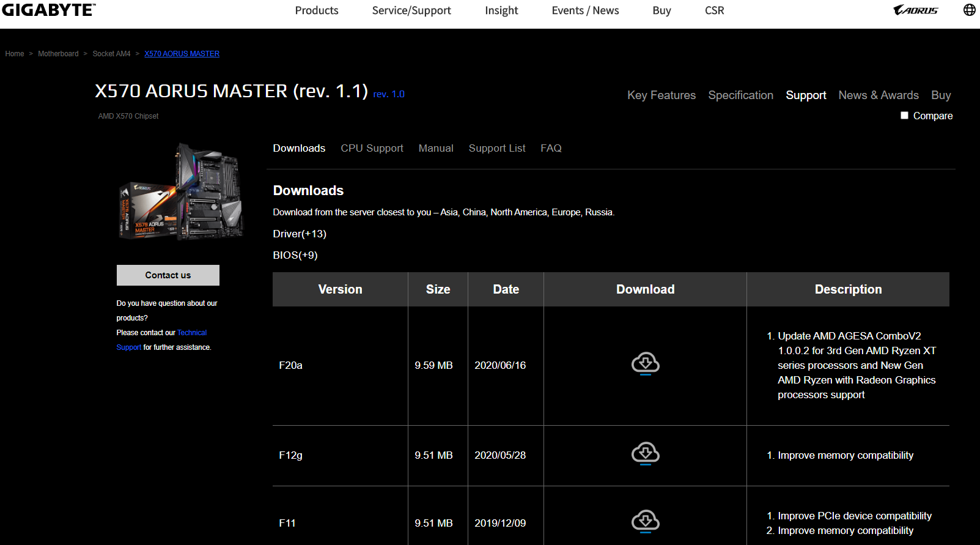Open the Products menu
The width and height of the screenshot is (980, 545).
[317, 10]
